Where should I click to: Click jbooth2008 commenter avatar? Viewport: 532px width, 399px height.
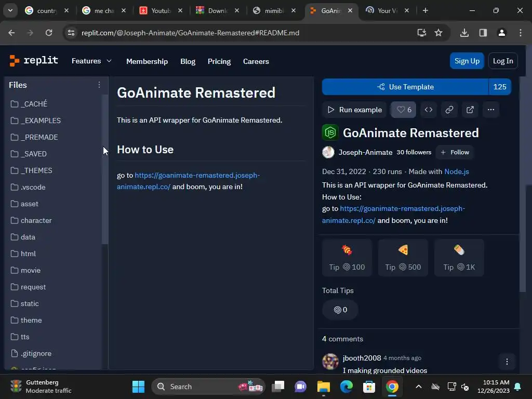tap(330, 362)
